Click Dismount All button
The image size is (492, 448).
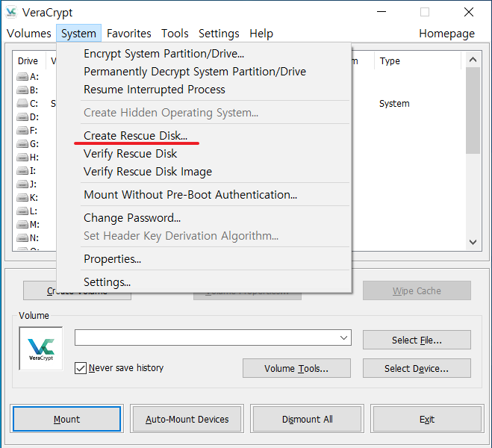pos(307,419)
